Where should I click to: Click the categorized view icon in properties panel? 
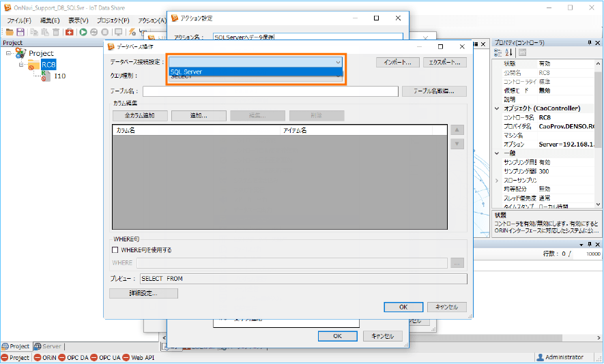[x=498, y=52]
